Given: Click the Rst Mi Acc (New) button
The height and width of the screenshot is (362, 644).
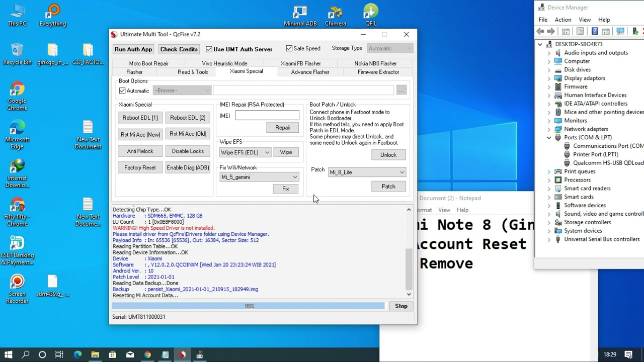Looking at the screenshot, I should pos(140,134).
